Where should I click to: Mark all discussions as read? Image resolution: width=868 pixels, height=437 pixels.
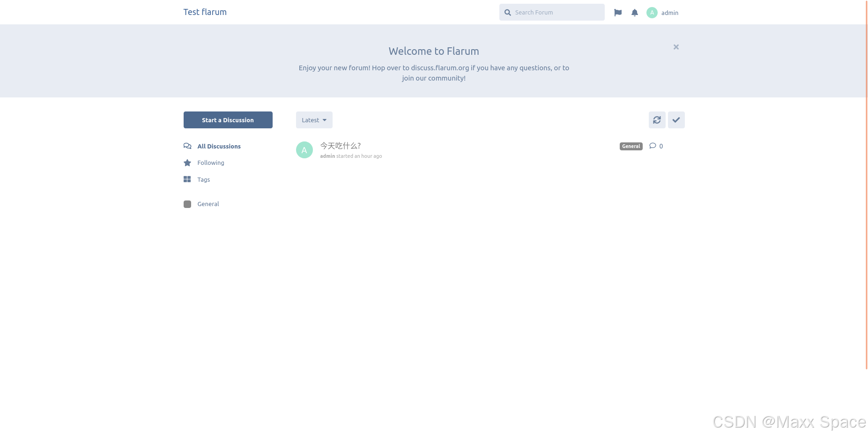pos(676,120)
